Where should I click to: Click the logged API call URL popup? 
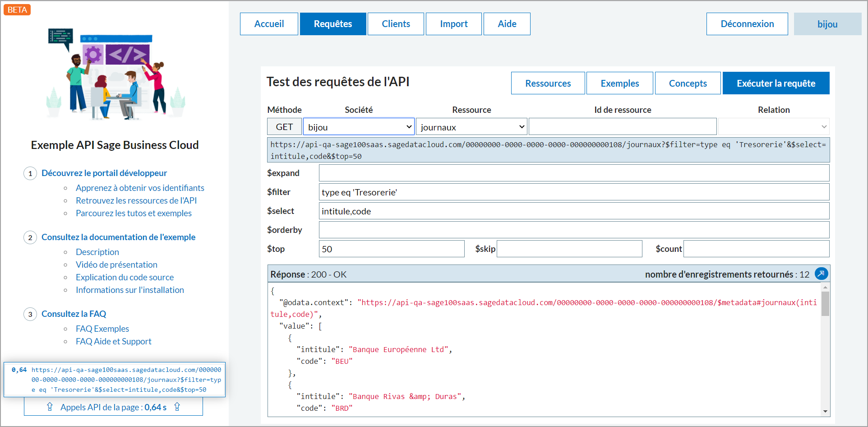point(115,380)
